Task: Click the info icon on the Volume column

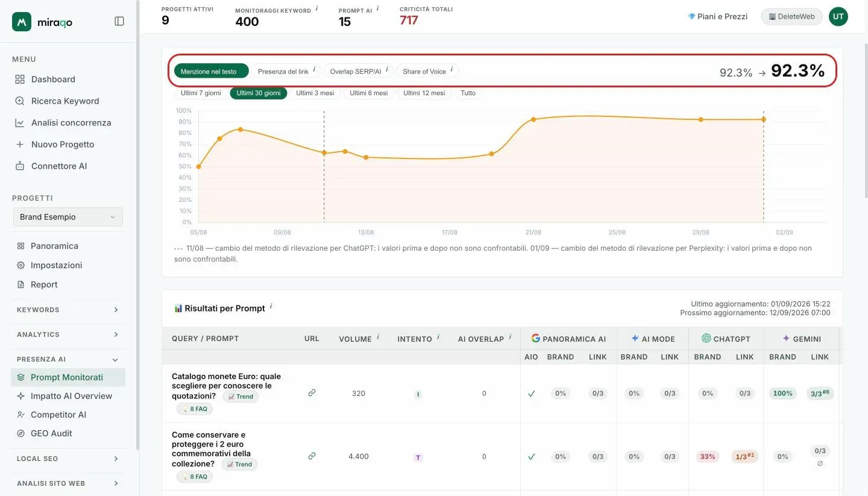Action: [x=378, y=337]
